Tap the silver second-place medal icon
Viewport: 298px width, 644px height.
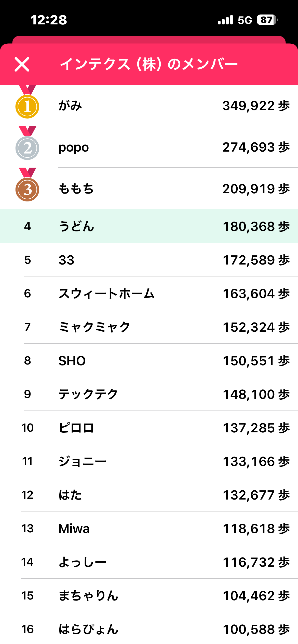pos(27,148)
